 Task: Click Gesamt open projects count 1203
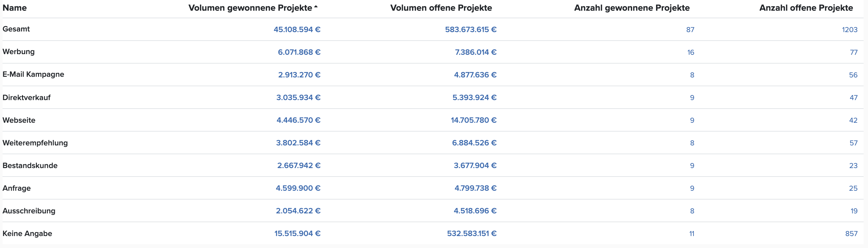tap(849, 30)
